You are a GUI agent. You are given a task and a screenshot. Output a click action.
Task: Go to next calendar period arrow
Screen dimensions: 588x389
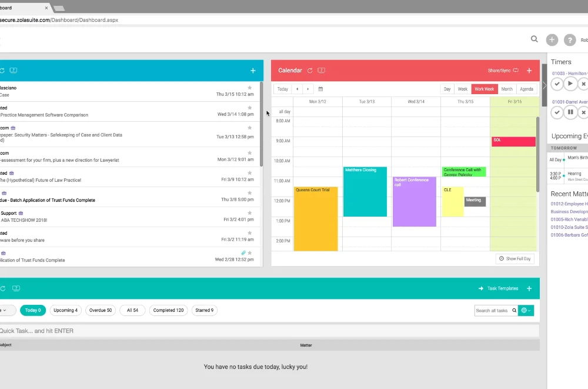[308, 89]
